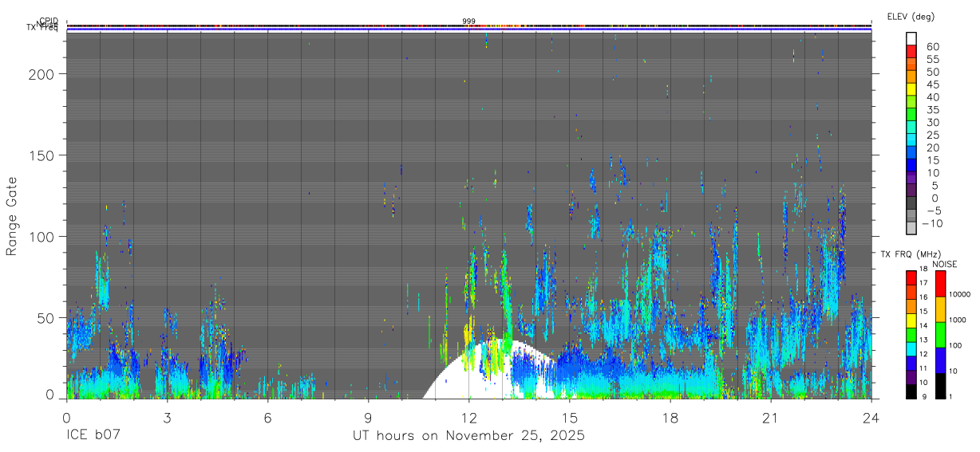980x452 pixels.
Task: Select the red 17–18 MHz segment of the TX FRQ bar
Action: pyautogui.click(x=911, y=278)
